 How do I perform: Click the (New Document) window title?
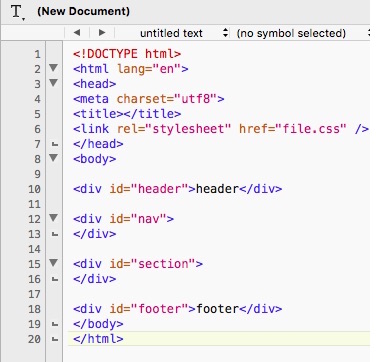coord(83,11)
